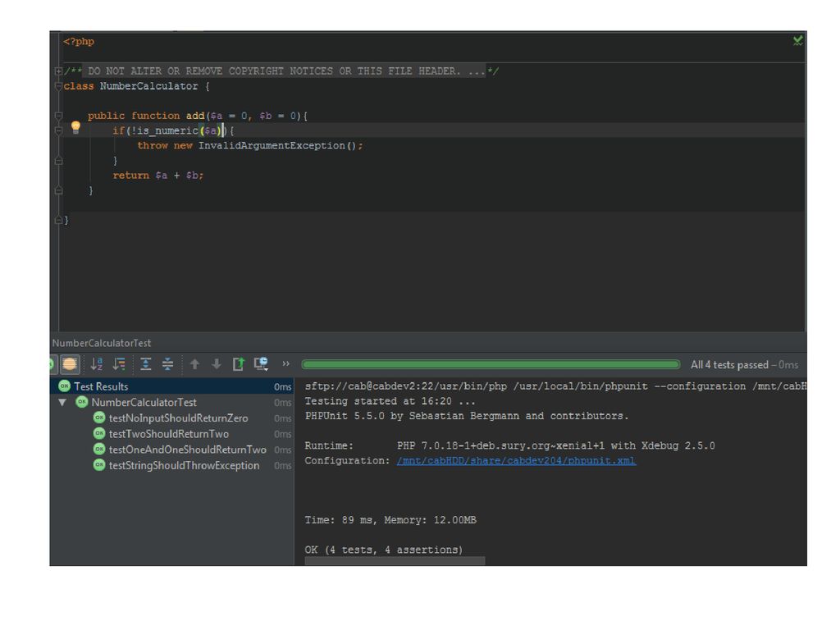The width and height of the screenshot is (840, 630).
Task: Fold the NumberCalculator class block
Action: 58,86
